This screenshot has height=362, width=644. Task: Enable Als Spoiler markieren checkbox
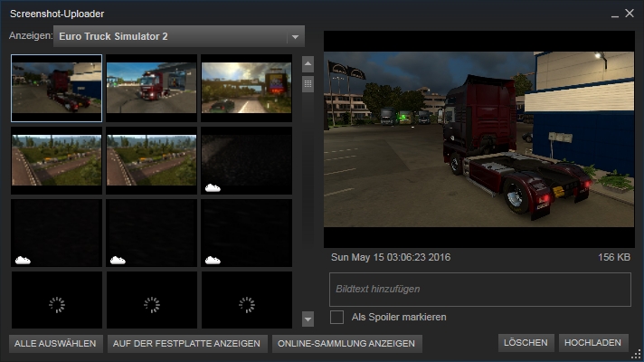336,318
